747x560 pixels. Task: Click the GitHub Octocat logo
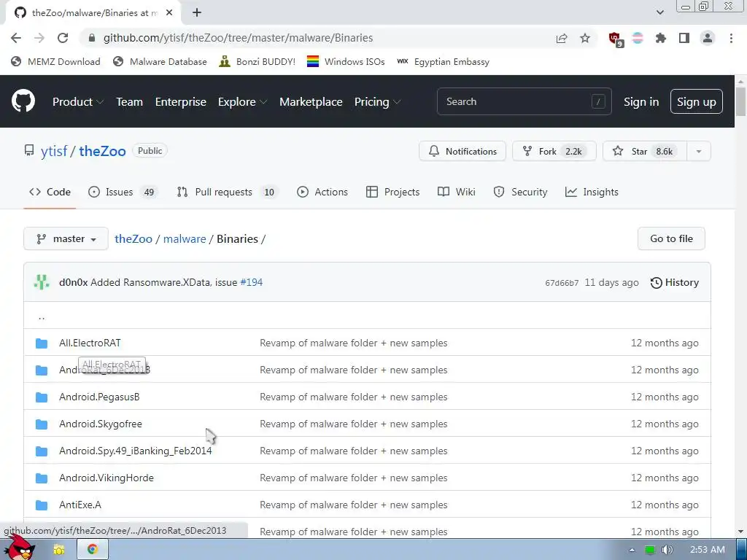pyautogui.click(x=23, y=101)
